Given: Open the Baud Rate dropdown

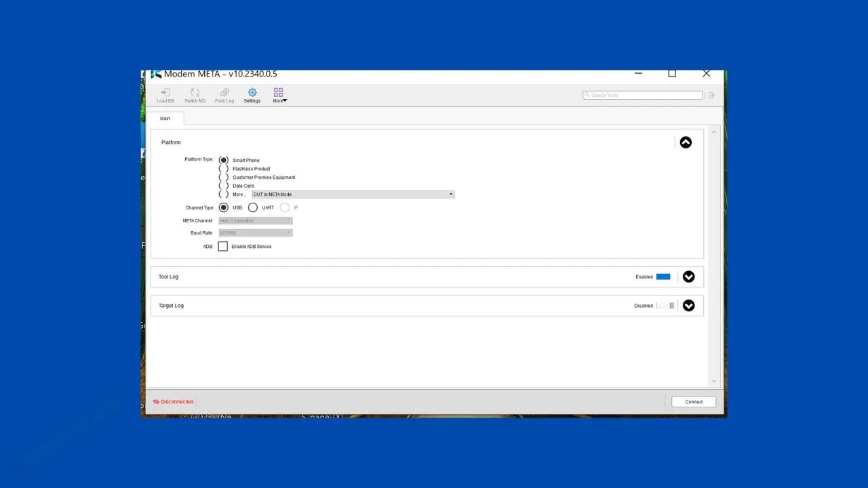Looking at the screenshot, I should click(256, 232).
